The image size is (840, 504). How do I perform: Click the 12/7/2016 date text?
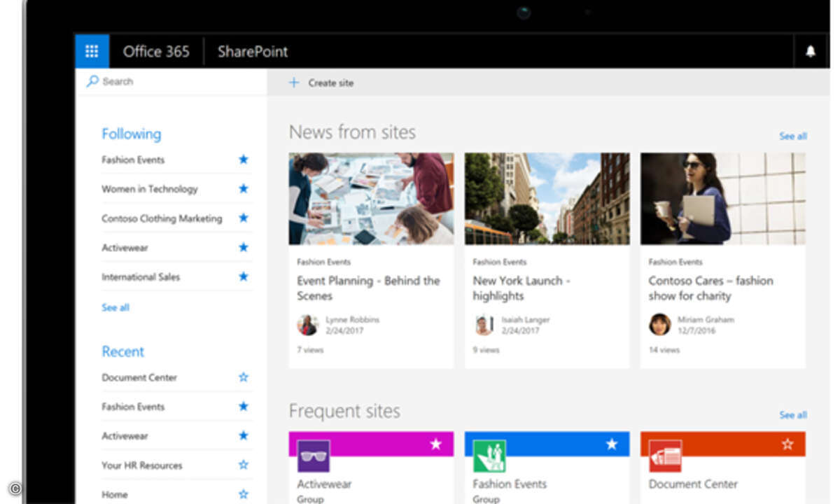point(696,330)
